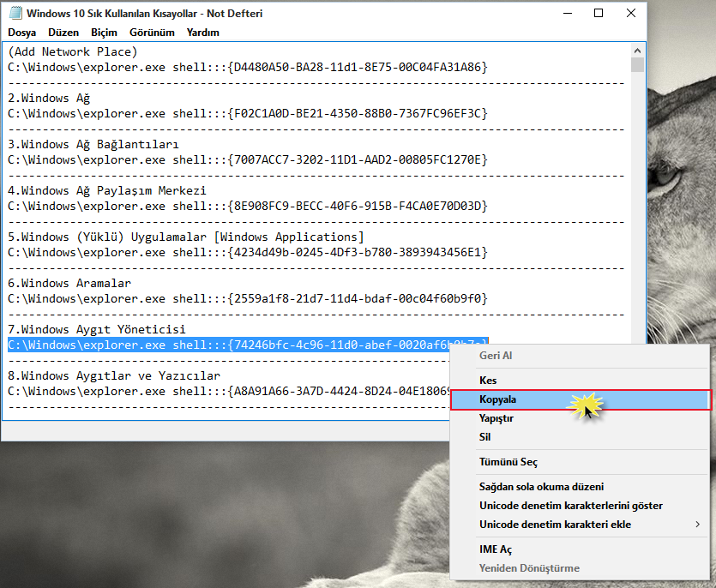Viewport: 716px width, 588px height.
Task: Click the line with GUID D4480A50-BA28-11d1
Action: click(248, 67)
